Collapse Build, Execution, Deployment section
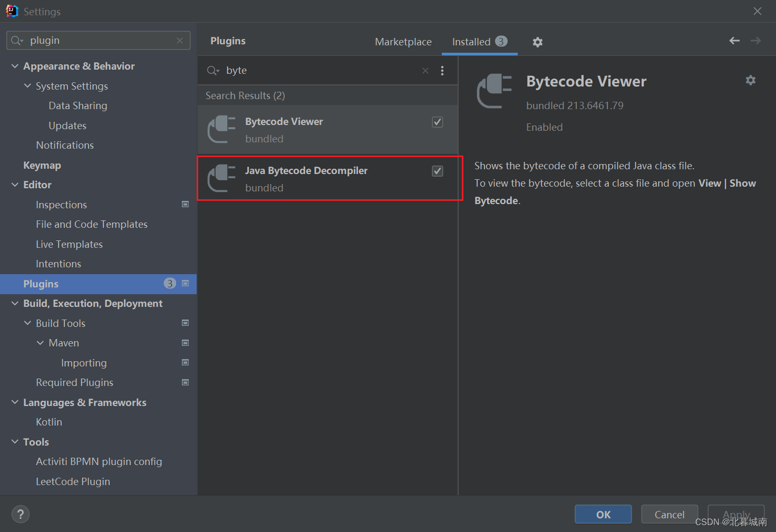Viewport: 776px width, 532px height. click(15, 303)
